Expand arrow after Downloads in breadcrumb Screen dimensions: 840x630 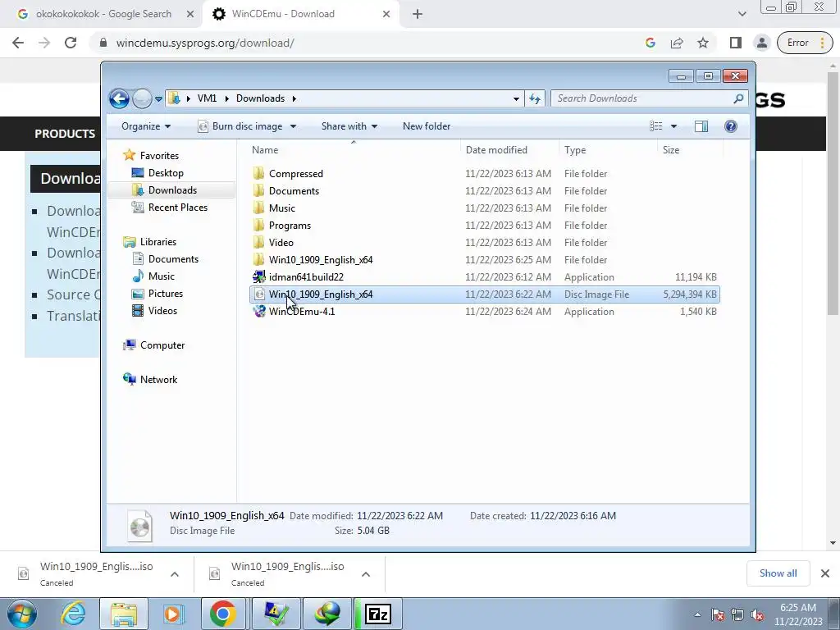(x=294, y=98)
